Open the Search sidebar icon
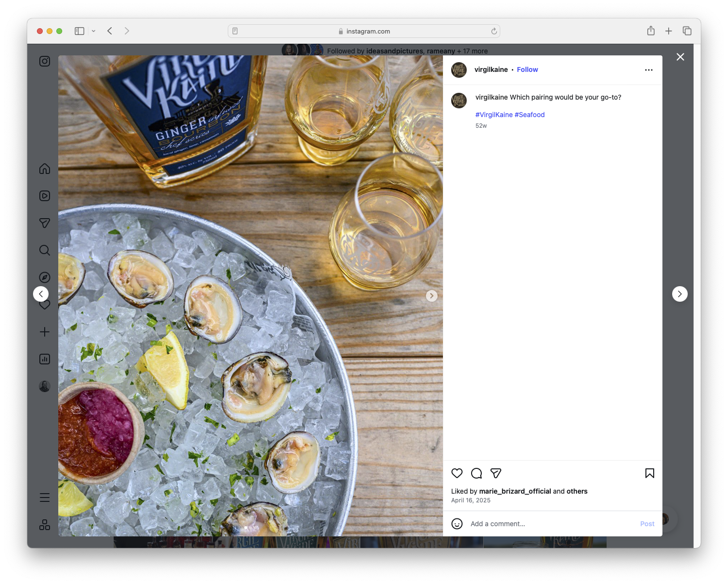 click(44, 250)
